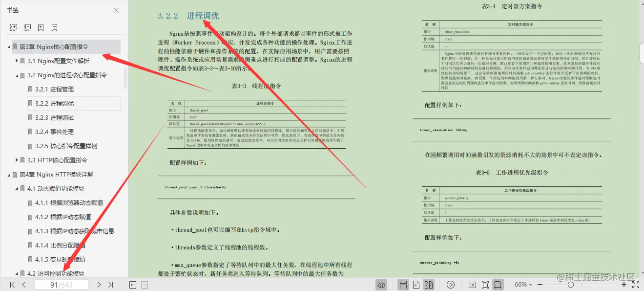
Task: Toggle fit-page display mode
Action: [485, 285]
